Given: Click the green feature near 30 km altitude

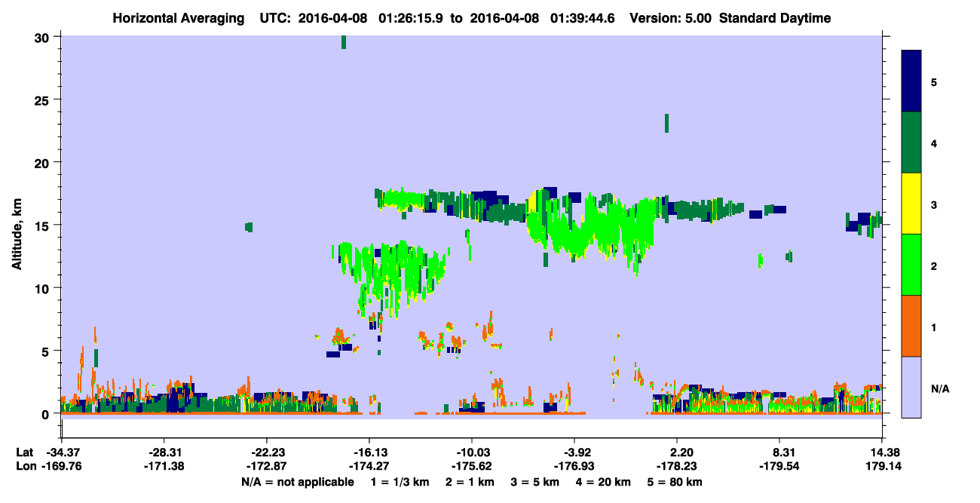Looking at the screenshot, I should (x=344, y=42).
